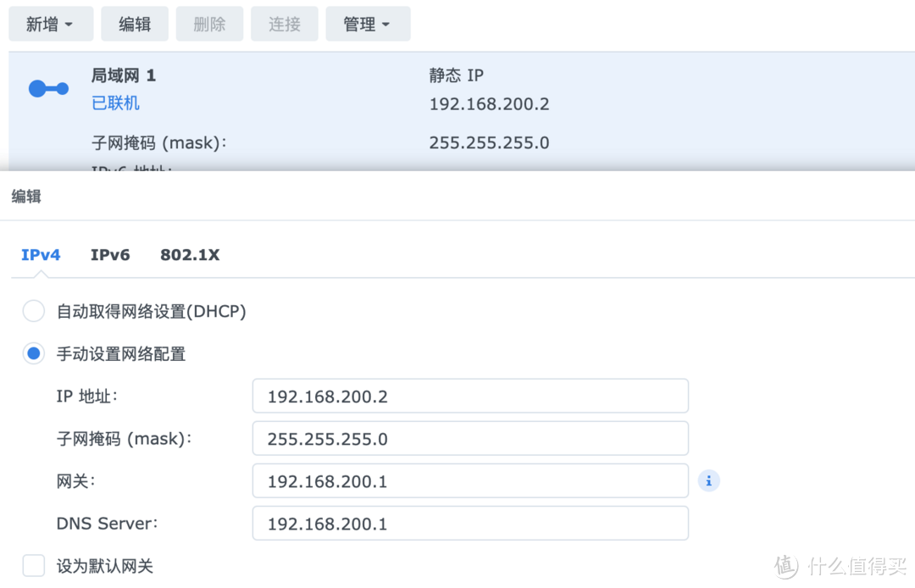Click the LAN 1 network connection icon
Viewport: 915px width, 588px height.
coord(48,89)
